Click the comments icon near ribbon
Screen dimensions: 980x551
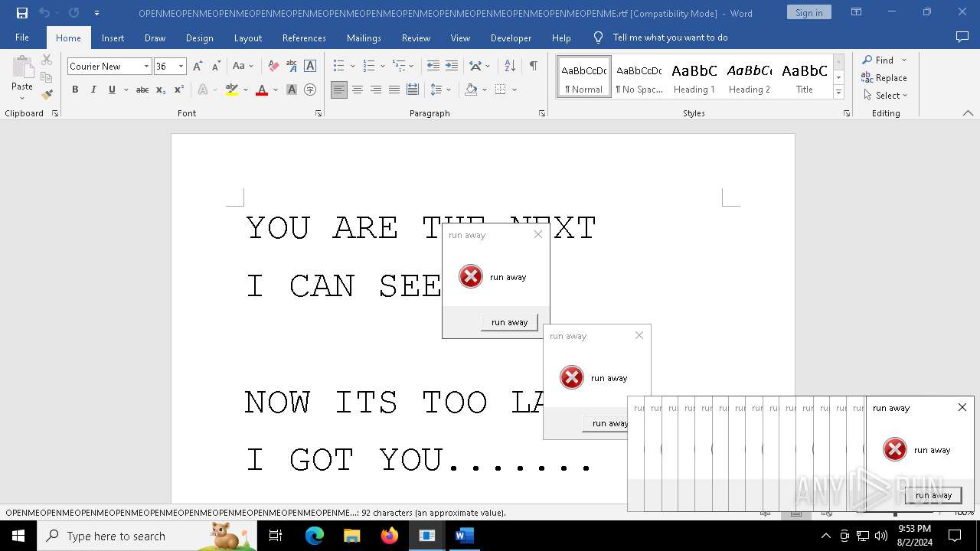[x=962, y=37]
